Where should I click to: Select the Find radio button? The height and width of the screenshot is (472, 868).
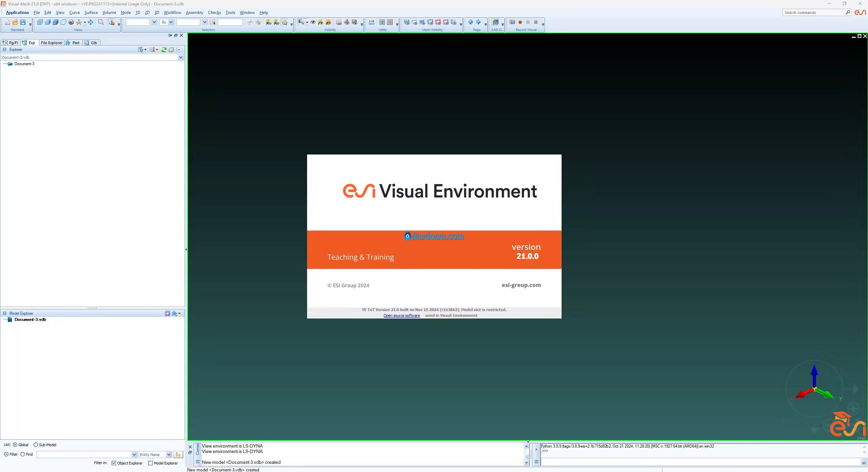23,454
